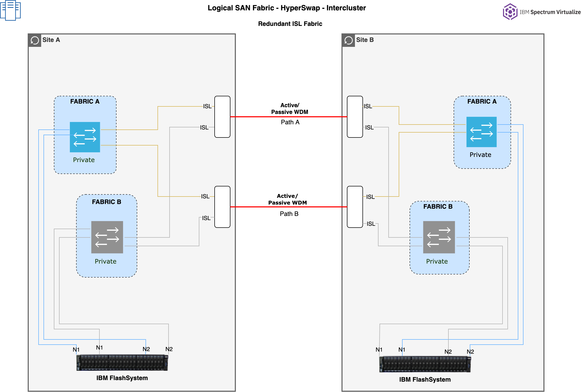Select Site B Fabric B gray switch icon
Viewport: 582px width, 392px height.
click(x=439, y=237)
